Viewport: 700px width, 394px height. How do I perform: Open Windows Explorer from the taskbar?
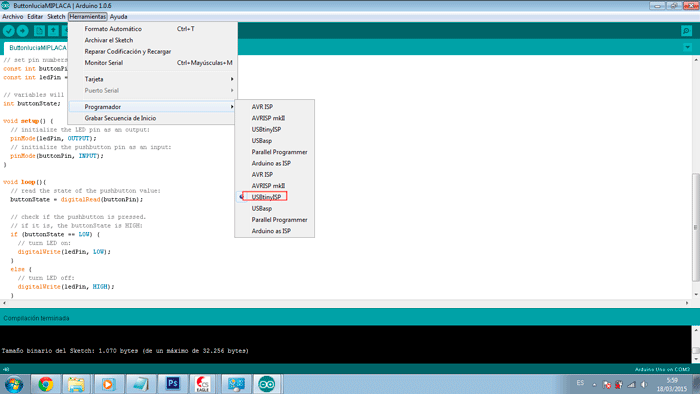76,384
